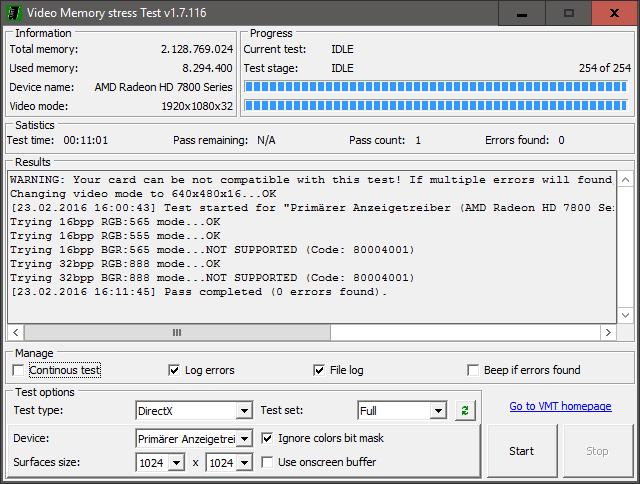
Task: Open the surface height 1024 dropdown
Action: [244, 463]
